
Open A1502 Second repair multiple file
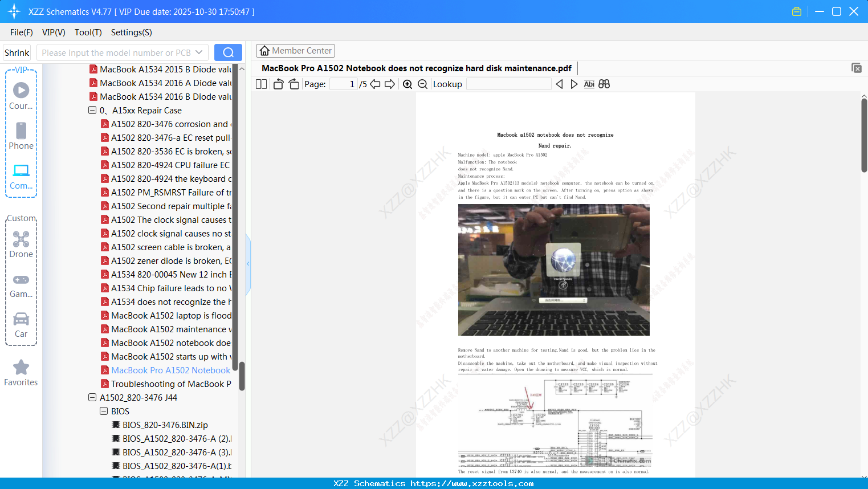166,206
